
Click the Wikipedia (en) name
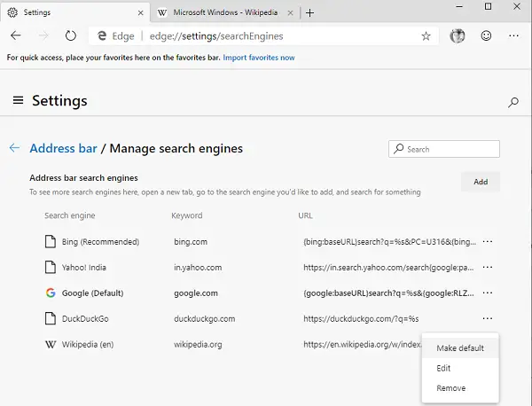point(88,345)
